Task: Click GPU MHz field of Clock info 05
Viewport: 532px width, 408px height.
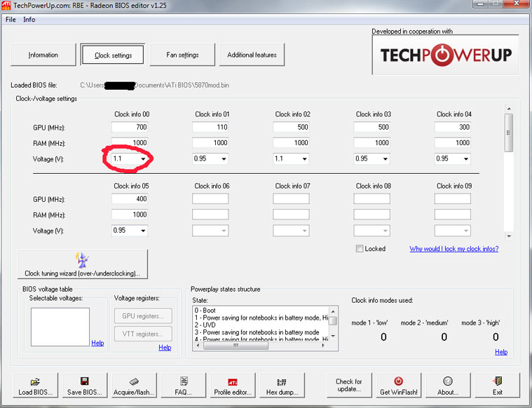Action: (x=130, y=199)
